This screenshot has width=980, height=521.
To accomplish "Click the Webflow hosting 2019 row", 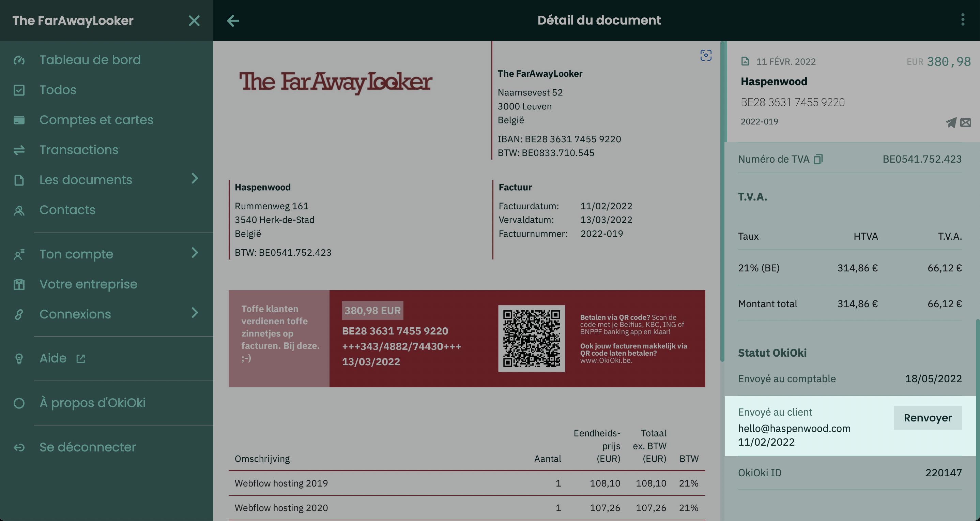I will click(466, 483).
